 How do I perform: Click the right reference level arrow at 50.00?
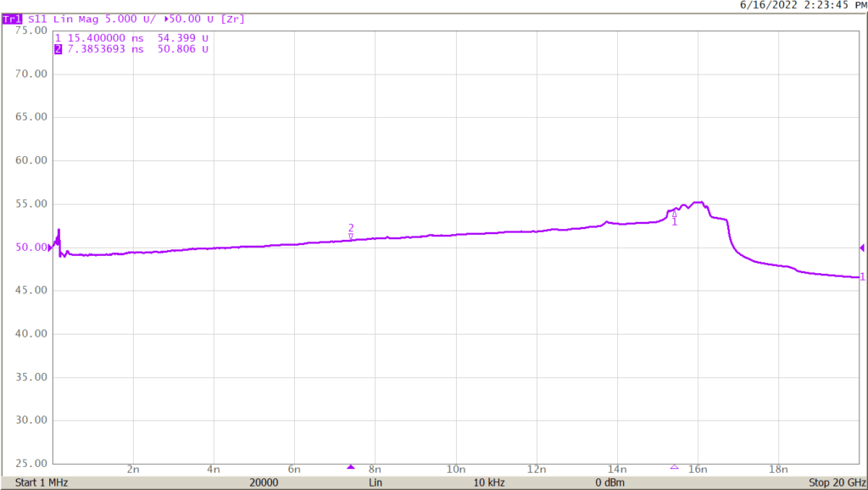click(x=862, y=248)
